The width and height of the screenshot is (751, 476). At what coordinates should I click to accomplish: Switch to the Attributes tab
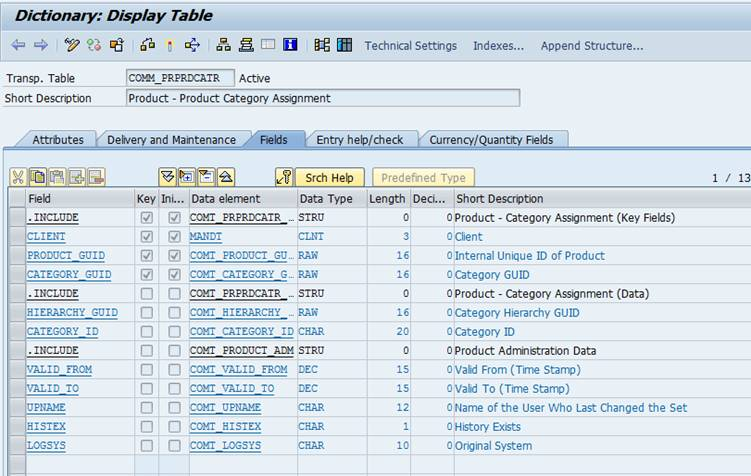click(x=57, y=140)
